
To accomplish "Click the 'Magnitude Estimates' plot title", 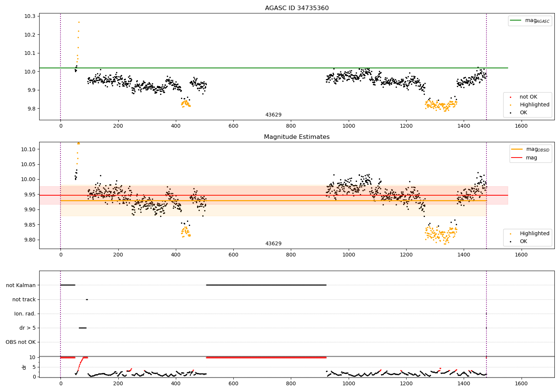I will (x=297, y=137).
